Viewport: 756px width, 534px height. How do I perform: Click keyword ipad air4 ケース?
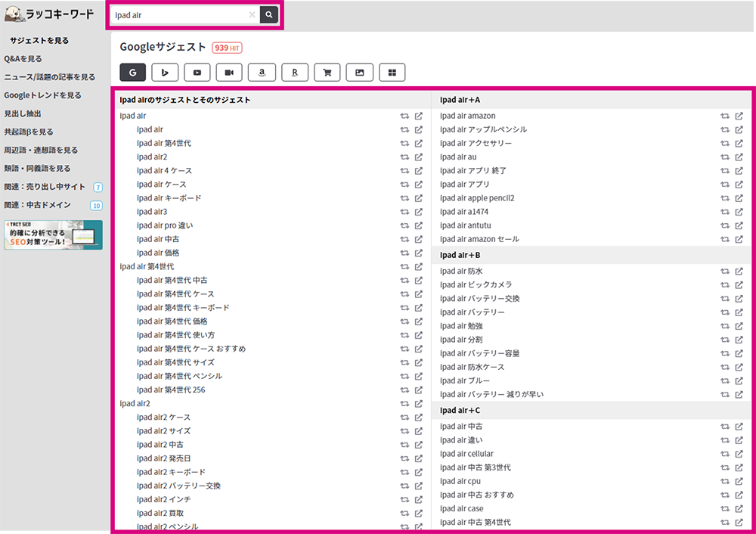164,171
